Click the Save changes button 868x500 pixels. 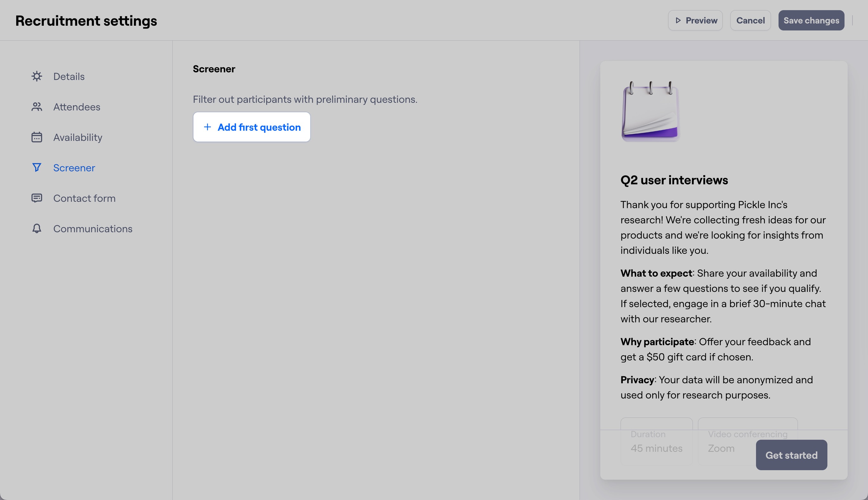pos(811,21)
